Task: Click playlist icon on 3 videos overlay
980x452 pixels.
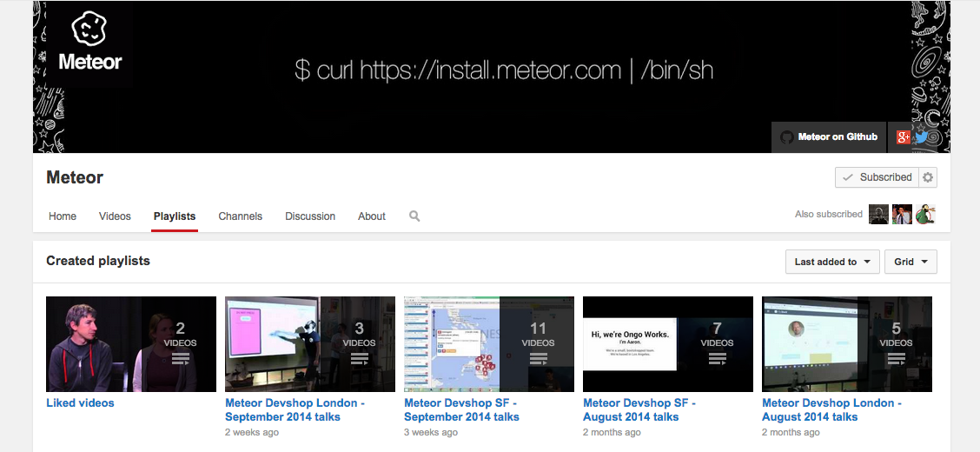Action: click(360, 359)
